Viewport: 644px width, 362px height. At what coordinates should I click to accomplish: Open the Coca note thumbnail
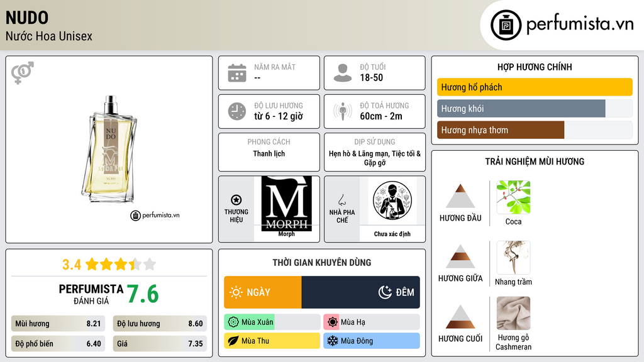coord(513,197)
